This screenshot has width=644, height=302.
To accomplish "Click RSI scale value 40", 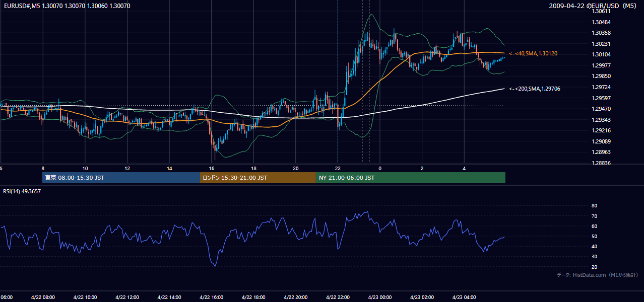I will tap(594, 246).
